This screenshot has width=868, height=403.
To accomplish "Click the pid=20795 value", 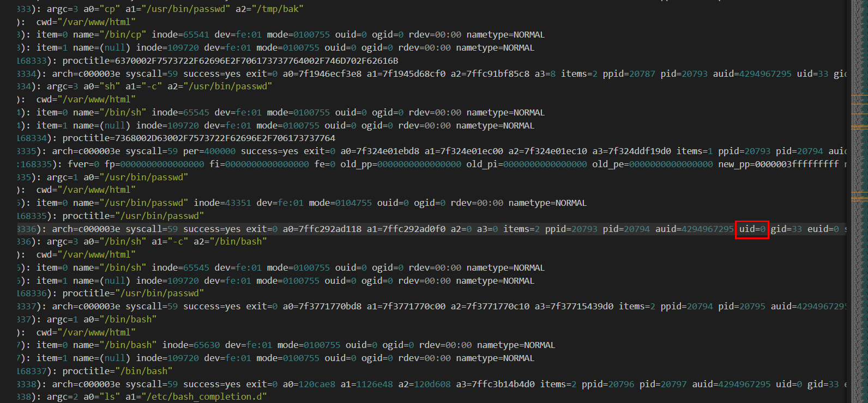I will (x=742, y=306).
